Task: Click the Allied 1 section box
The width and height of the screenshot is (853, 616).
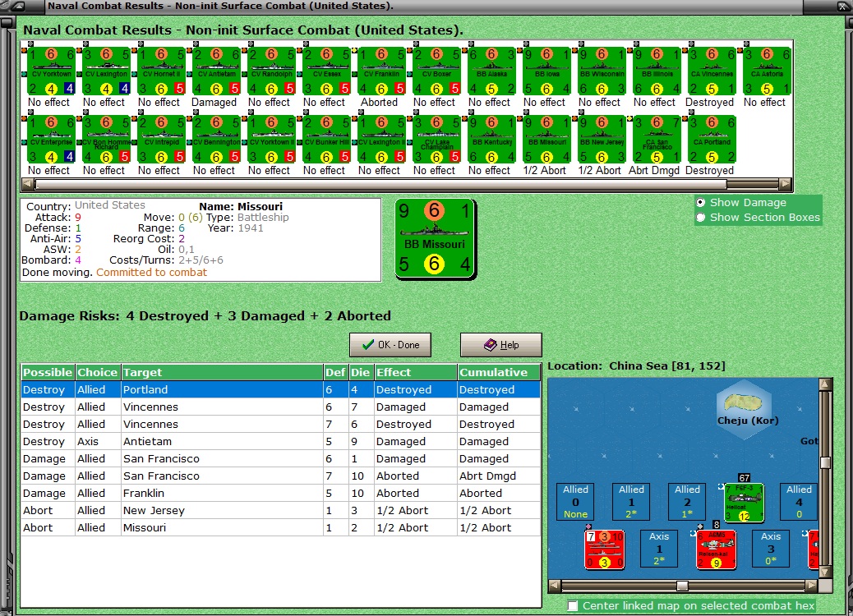Action: [631, 502]
